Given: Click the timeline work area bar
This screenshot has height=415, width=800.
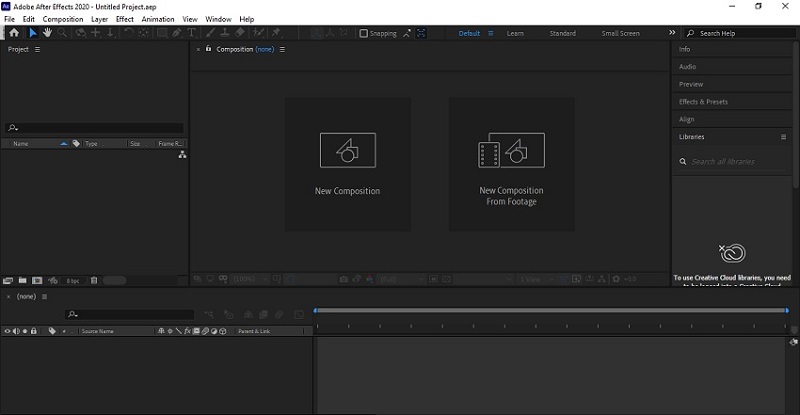Looking at the screenshot, I should (551, 310).
